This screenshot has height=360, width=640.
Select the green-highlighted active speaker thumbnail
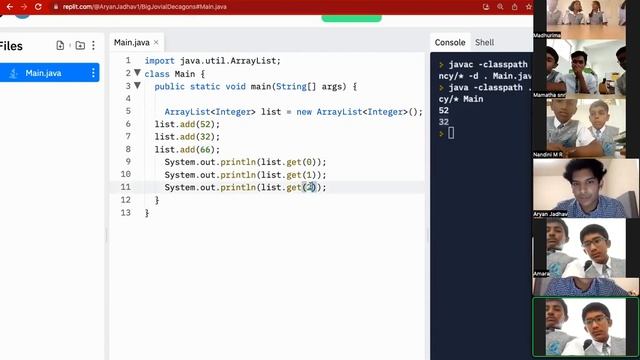[586, 327]
